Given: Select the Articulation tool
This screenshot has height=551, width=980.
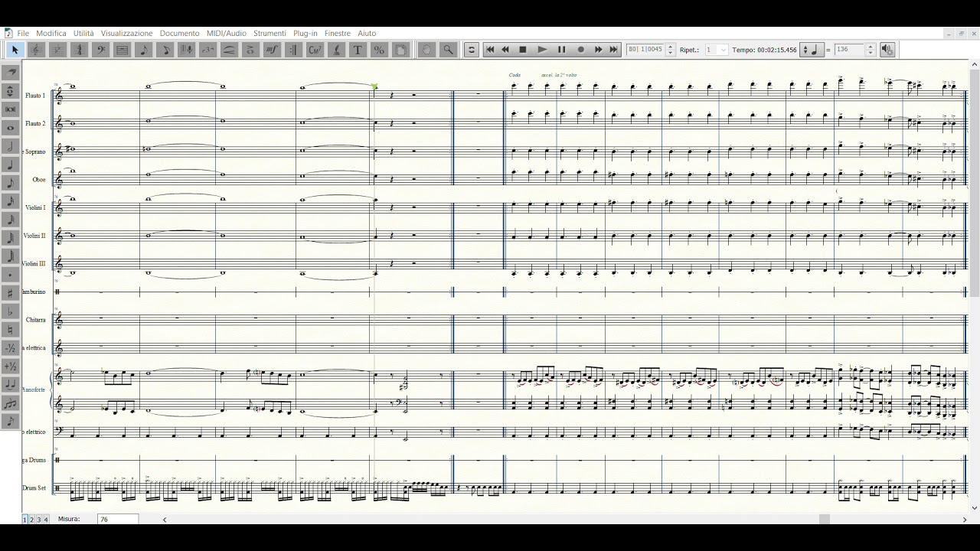Looking at the screenshot, I should coord(250,50).
